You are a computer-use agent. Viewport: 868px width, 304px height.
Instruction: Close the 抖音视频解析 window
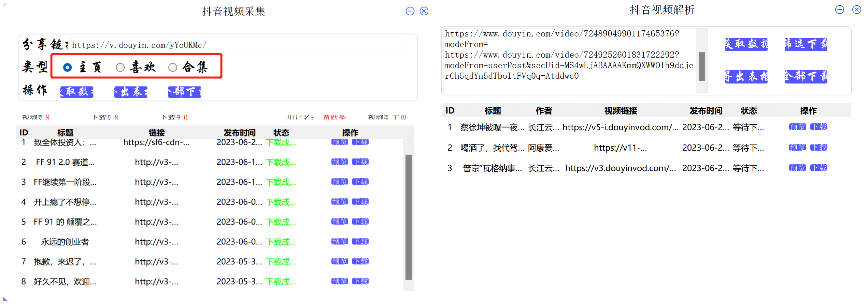click(x=857, y=10)
